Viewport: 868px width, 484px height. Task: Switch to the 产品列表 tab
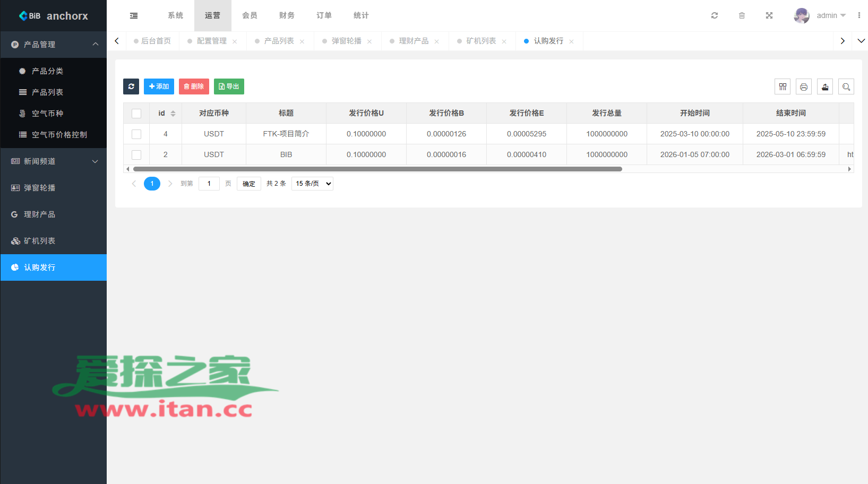tap(279, 41)
